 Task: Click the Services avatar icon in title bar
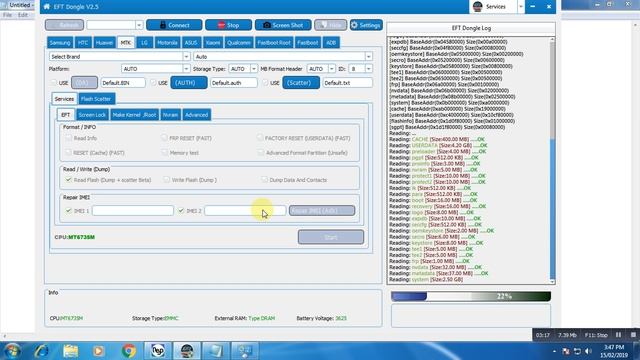[x=478, y=7]
